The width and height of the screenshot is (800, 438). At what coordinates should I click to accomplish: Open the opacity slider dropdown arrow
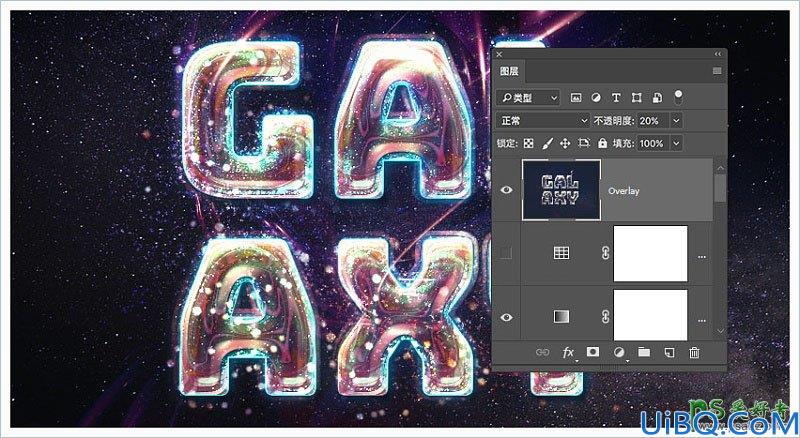677,120
